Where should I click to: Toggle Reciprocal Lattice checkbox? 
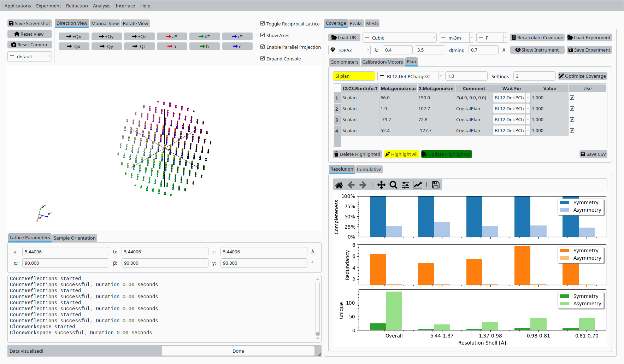[263, 24]
